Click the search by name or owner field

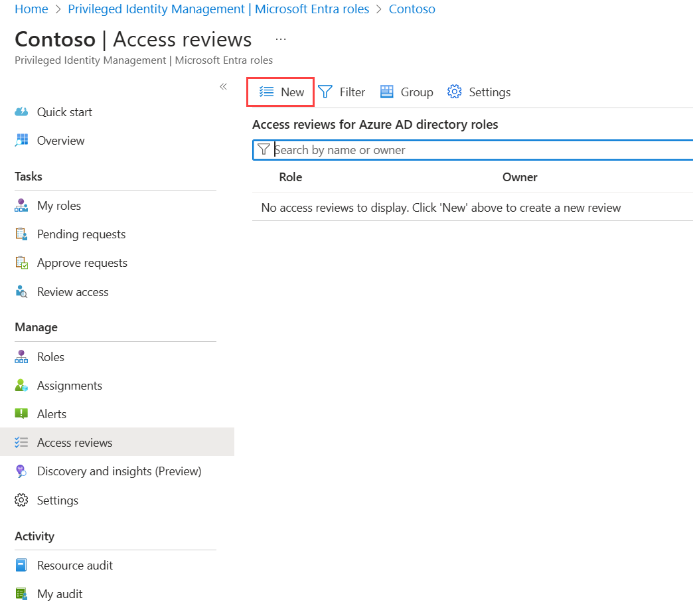(465, 149)
